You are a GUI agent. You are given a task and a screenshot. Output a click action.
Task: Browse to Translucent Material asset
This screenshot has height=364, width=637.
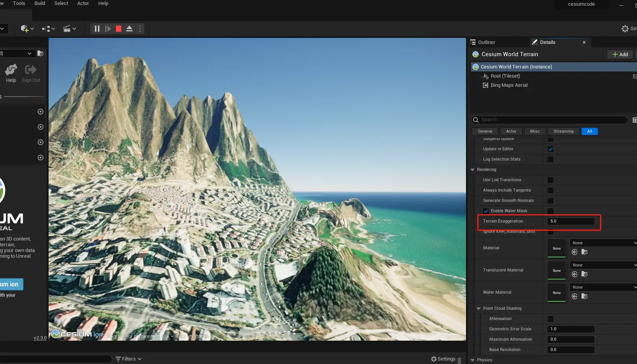coord(585,274)
